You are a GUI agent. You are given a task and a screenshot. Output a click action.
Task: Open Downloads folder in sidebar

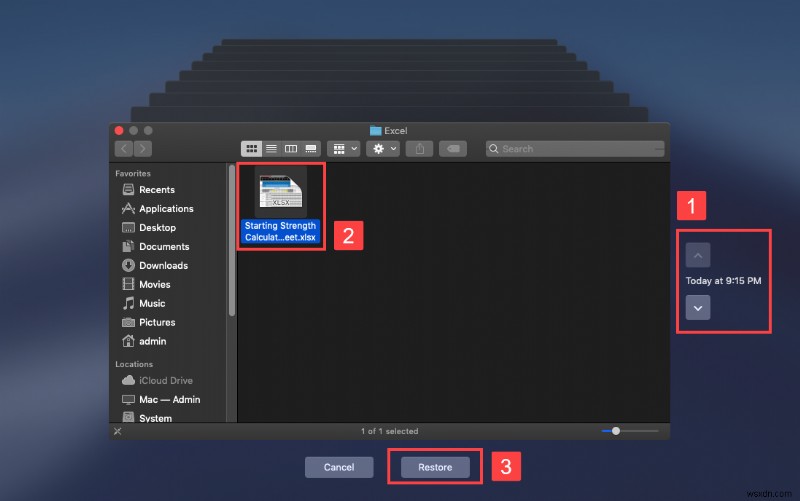[163, 266]
